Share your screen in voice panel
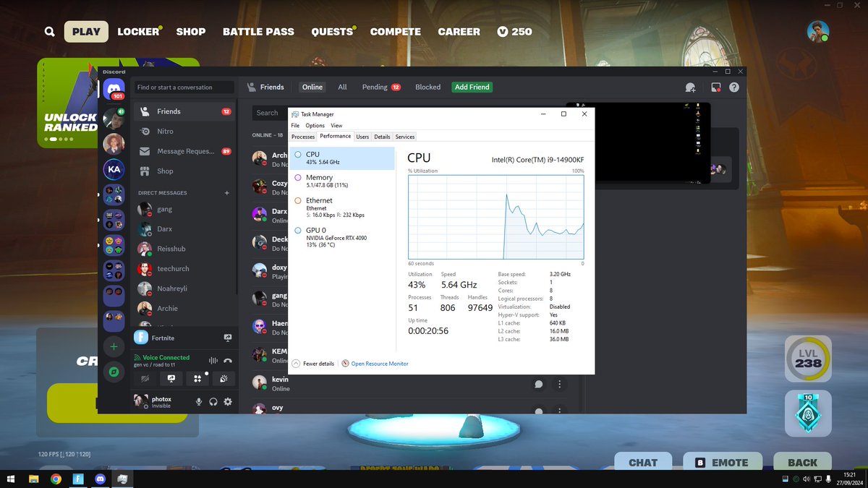 pyautogui.click(x=171, y=378)
